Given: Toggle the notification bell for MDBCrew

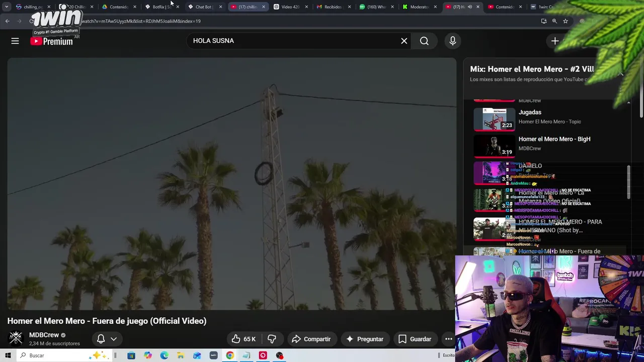Looking at the screenshot, I should coord(101,339).
